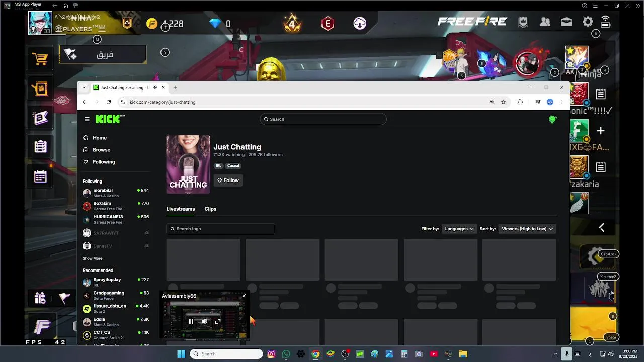This screenshot has height=362, width=644.
Task: Open Free Fire mail envelope icon
Action: [x=566, y=22]
